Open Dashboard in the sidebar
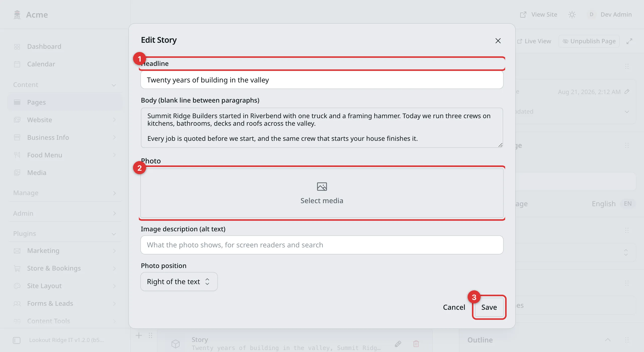 click(65, 47)
